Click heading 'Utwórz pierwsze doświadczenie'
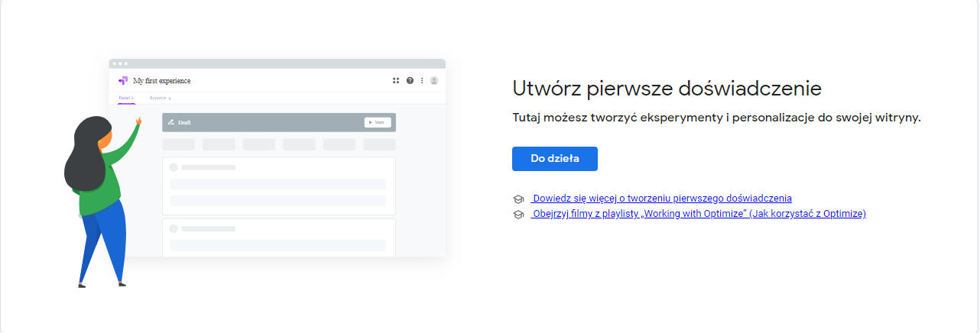The height and width of the screenshot is (333, 980). tap(667, 89)
